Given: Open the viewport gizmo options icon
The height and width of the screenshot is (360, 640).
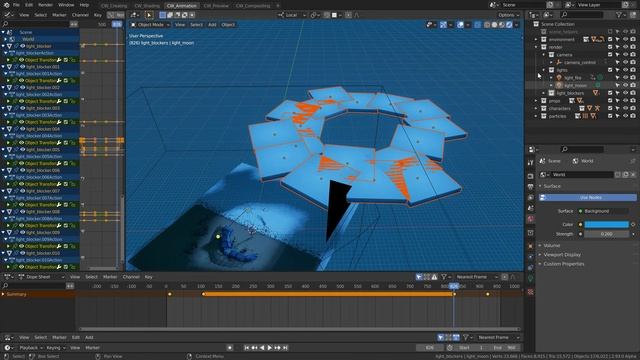Looking at the screenshot, I should coord(443,25).
